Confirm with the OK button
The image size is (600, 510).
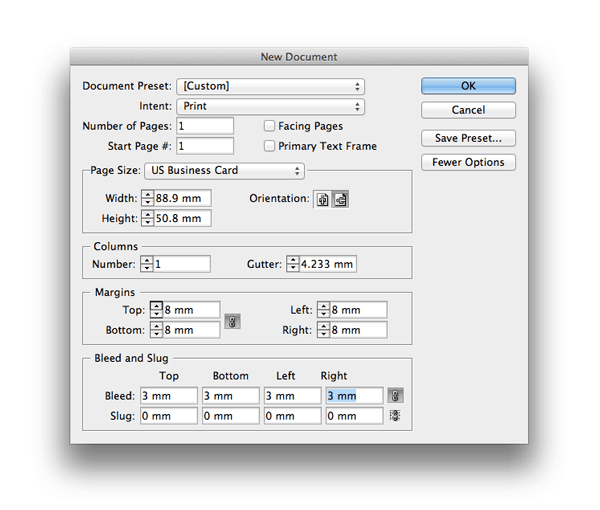coord(468,86)
